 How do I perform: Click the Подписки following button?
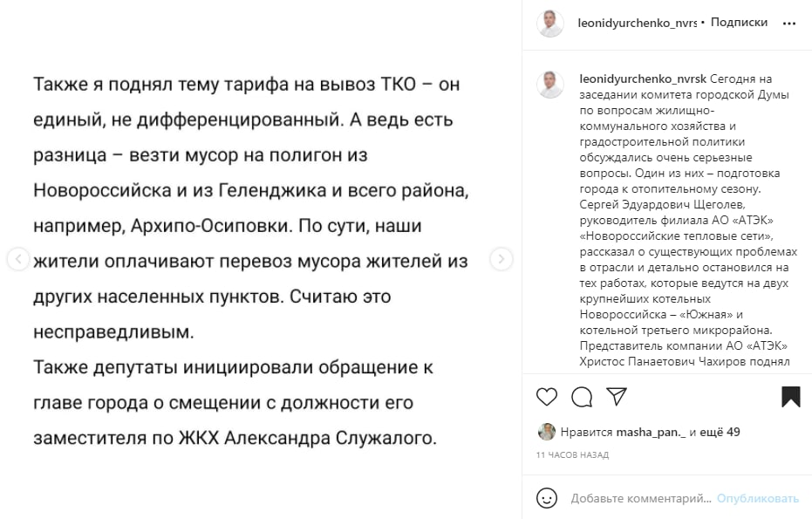click(739, 23)
